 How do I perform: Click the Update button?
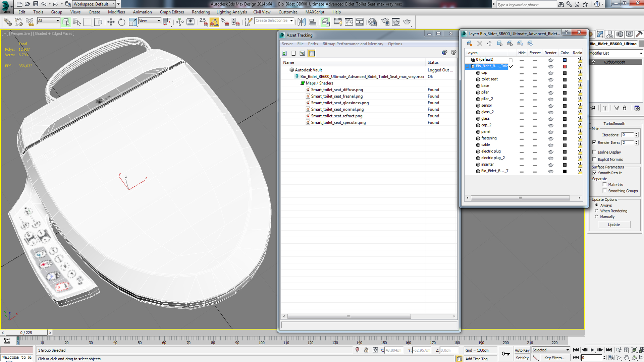click(x=614, y=225)
